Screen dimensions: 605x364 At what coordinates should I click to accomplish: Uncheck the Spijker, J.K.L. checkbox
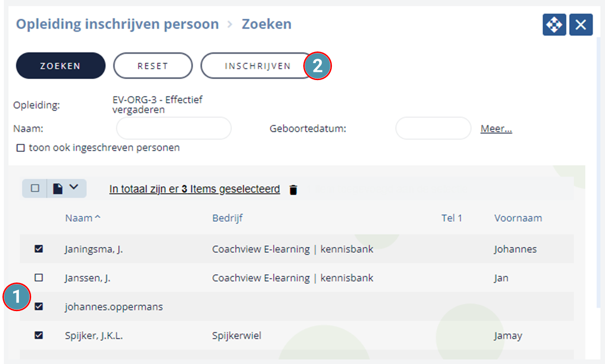point(39,335)
